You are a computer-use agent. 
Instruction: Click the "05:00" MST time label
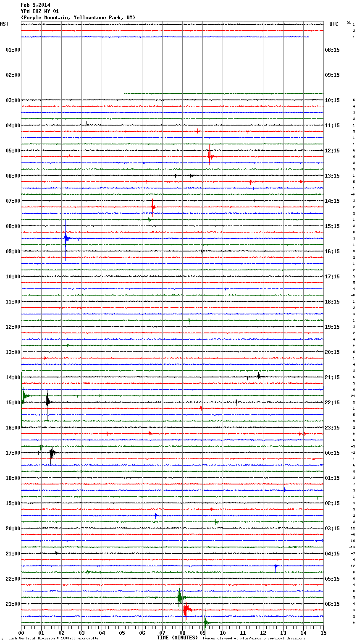click(x=13, y=151)
